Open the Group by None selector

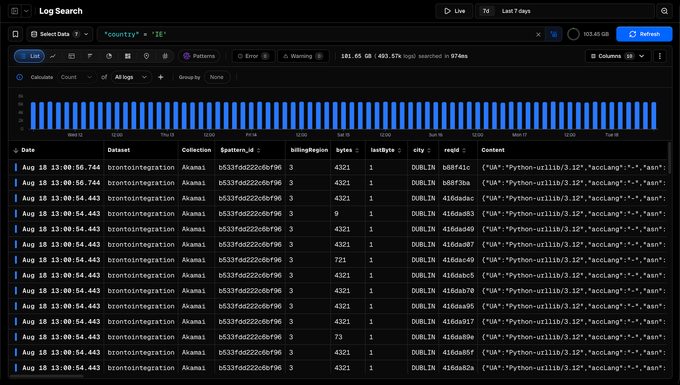pos(216,77)
